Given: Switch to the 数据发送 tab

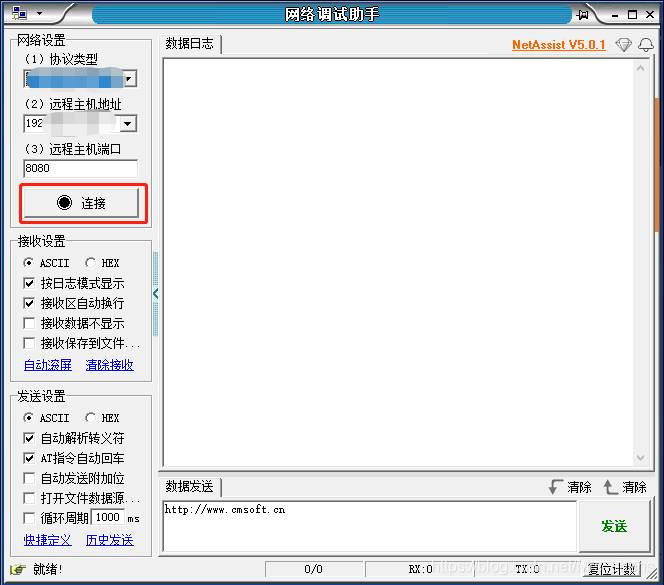Looking at the screenshot, I should click(189, 486).
